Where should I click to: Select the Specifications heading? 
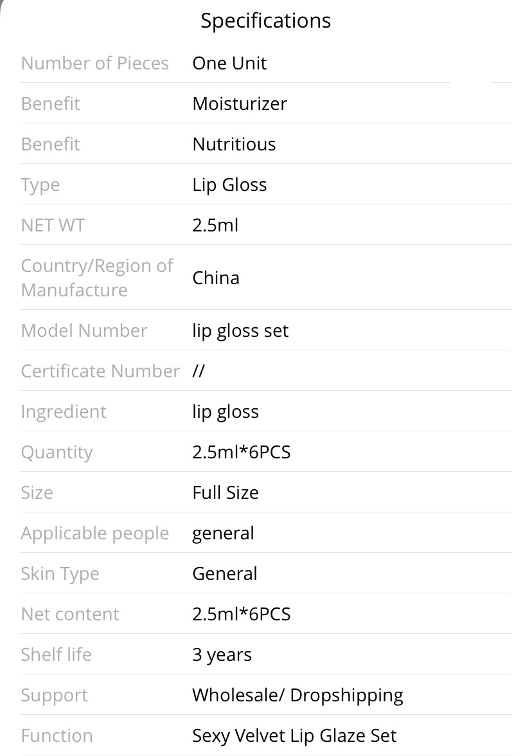coord(265,21)
